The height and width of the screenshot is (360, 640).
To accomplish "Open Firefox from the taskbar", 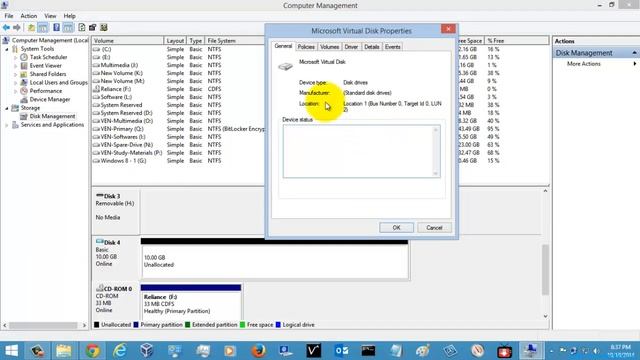I will pos(258,351).
